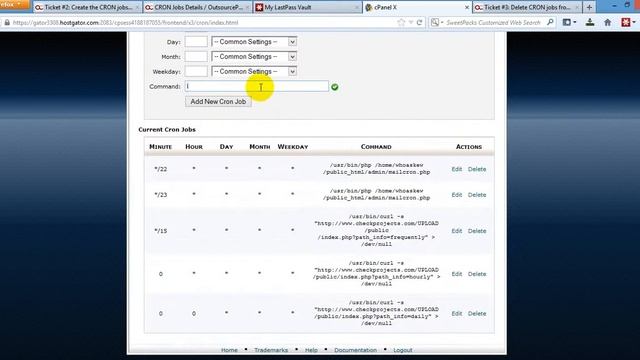This screenshot has height=360, width=640.
Task: Click the search engine icon in search box
Action: click(x=435, y=22)
